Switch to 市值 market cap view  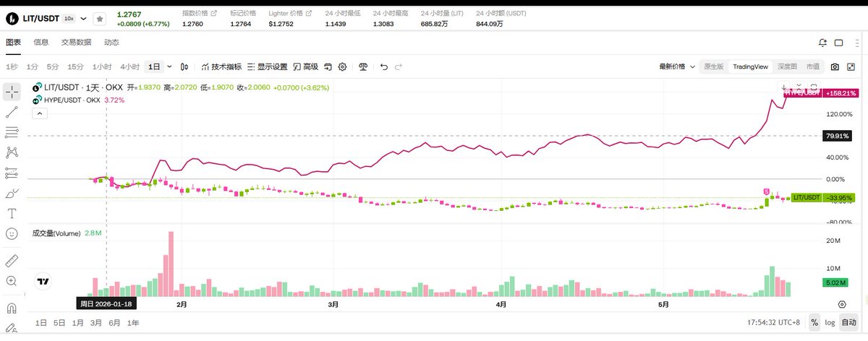pos(813,66)
